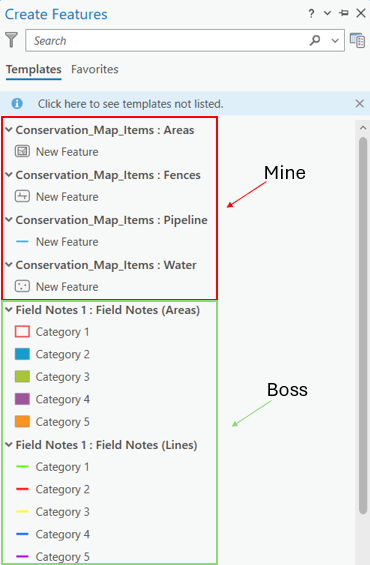Image resolution: width=370 pixels, height=565 pixels.
Task: Click the Conservation_Map_Items : Water heading
Action: [106, 265]
